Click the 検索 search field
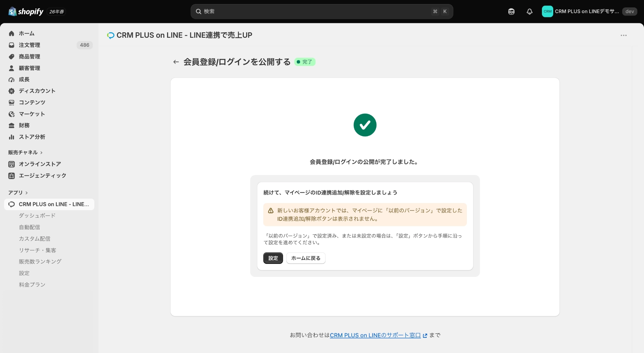644x353 pixels. tap(322, 12)
